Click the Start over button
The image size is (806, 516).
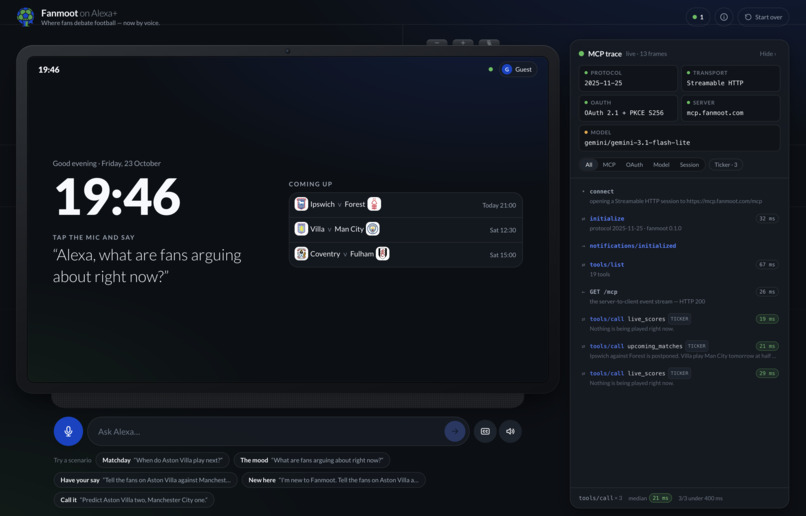tap(763, 17)
